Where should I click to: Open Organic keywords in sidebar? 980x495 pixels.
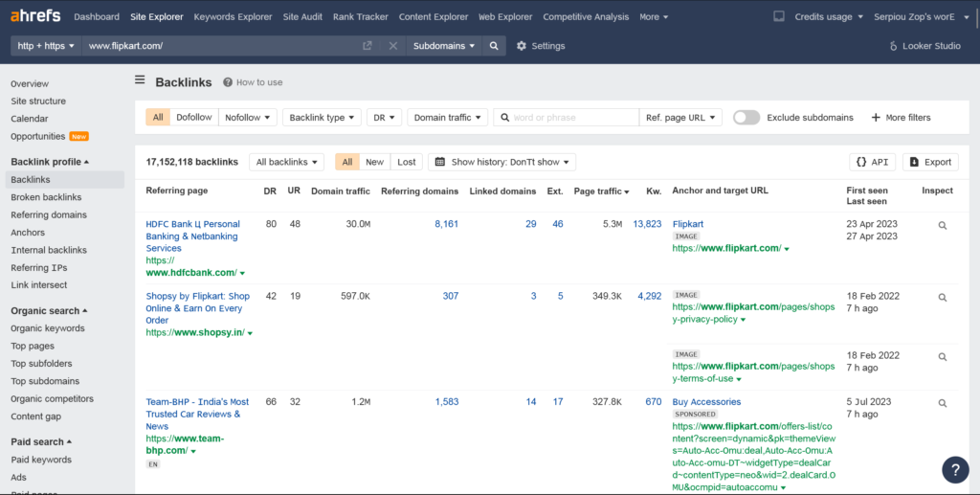(x=48, y=328)
